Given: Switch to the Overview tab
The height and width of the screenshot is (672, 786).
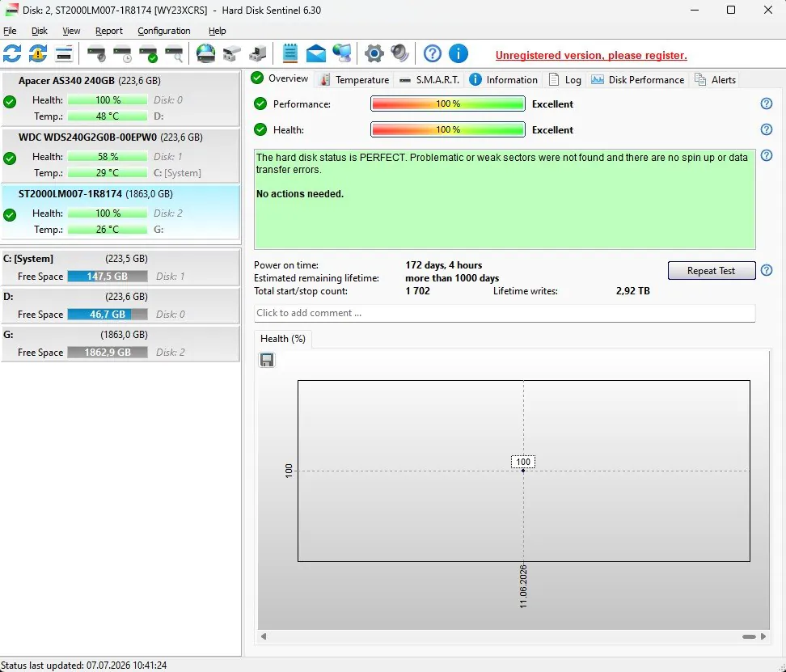Looking at the screenshot, I should pyautogui.click(x=280, y=78).
